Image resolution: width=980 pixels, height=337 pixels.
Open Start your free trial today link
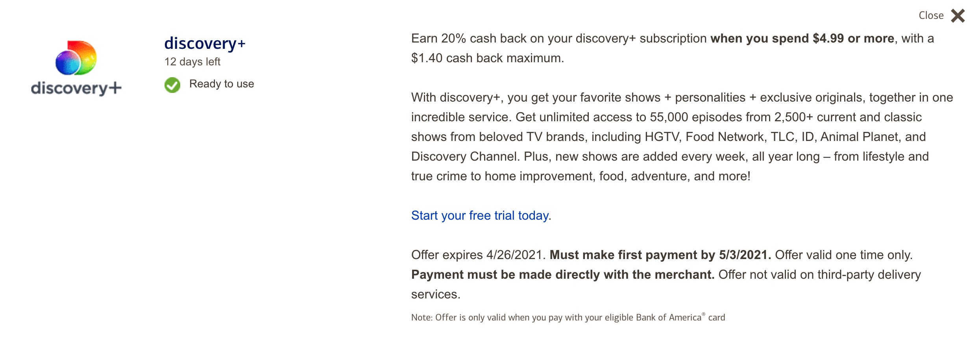480,216
